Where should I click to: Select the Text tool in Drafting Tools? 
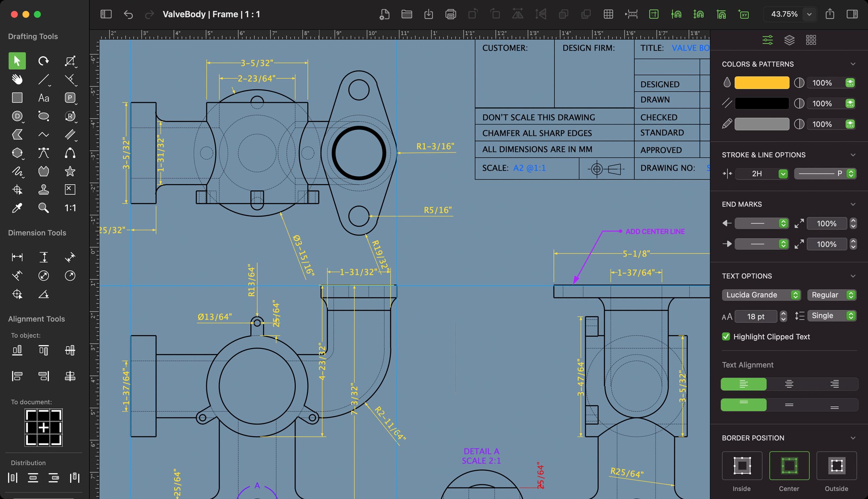43,98
